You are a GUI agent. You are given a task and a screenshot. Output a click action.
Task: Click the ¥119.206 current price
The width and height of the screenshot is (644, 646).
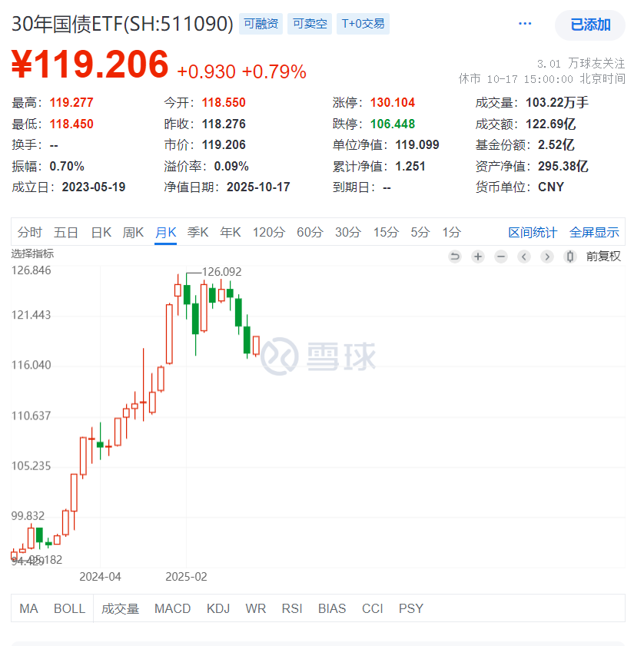point(90,65)
